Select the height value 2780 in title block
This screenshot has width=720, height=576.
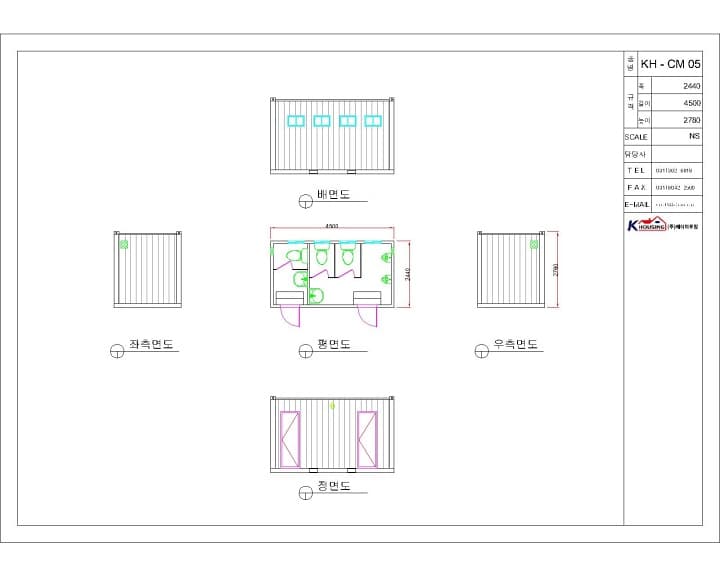click(692, 120)
